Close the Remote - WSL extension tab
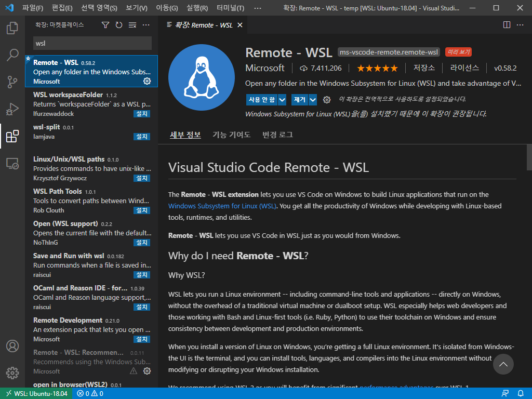 (240, 25)
